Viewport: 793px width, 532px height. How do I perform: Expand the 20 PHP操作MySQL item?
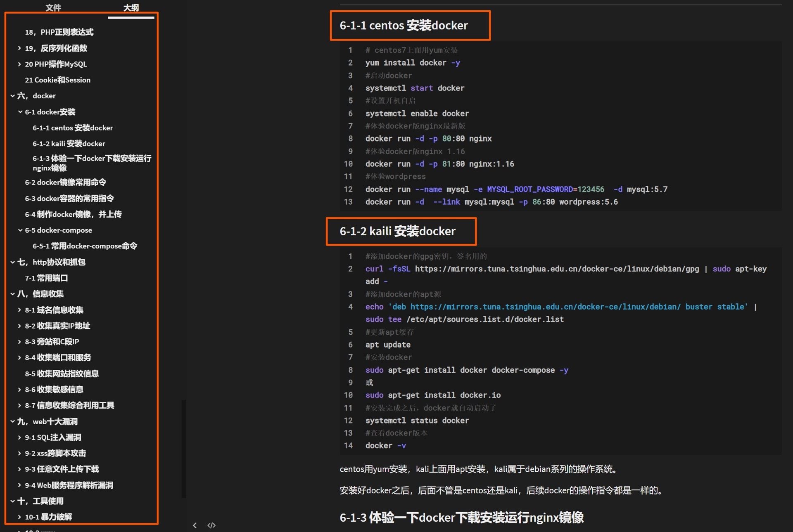(x=19, y=64)
